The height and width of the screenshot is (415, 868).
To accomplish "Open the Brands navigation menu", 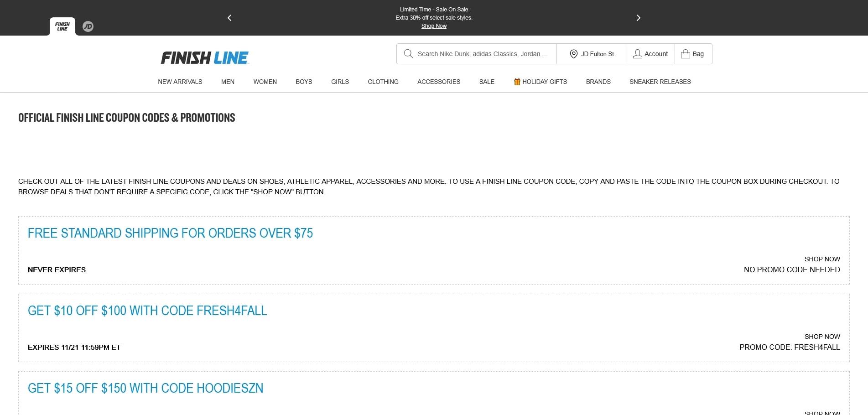I will click(598, 82).
